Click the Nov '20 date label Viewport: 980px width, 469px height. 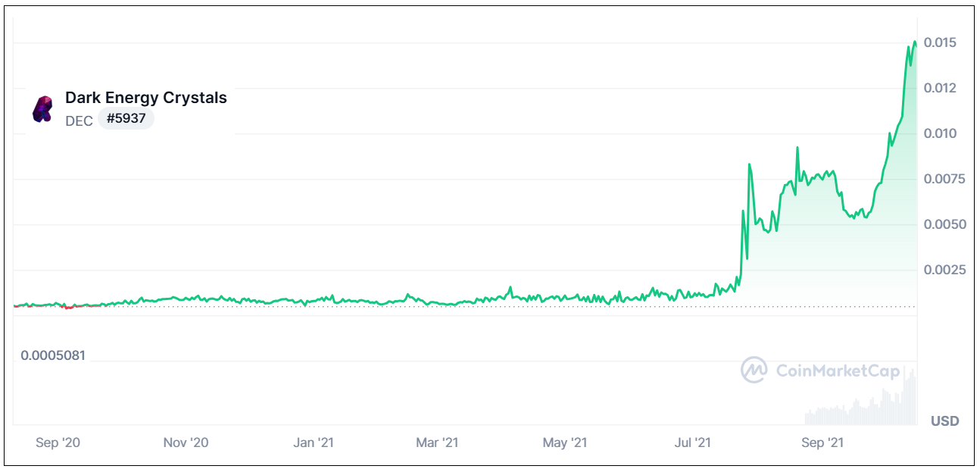point(186,442)
